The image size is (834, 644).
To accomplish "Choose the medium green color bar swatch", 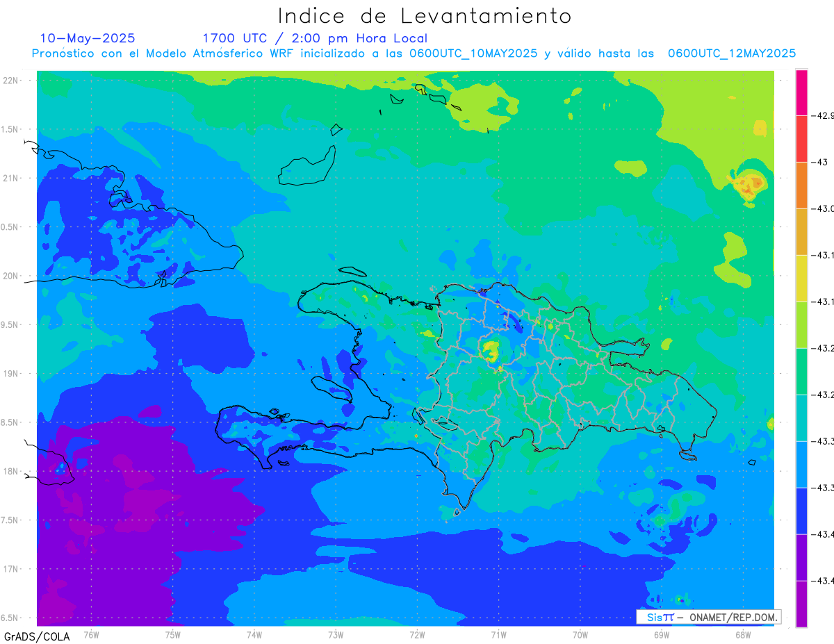I will click(801, 372).
